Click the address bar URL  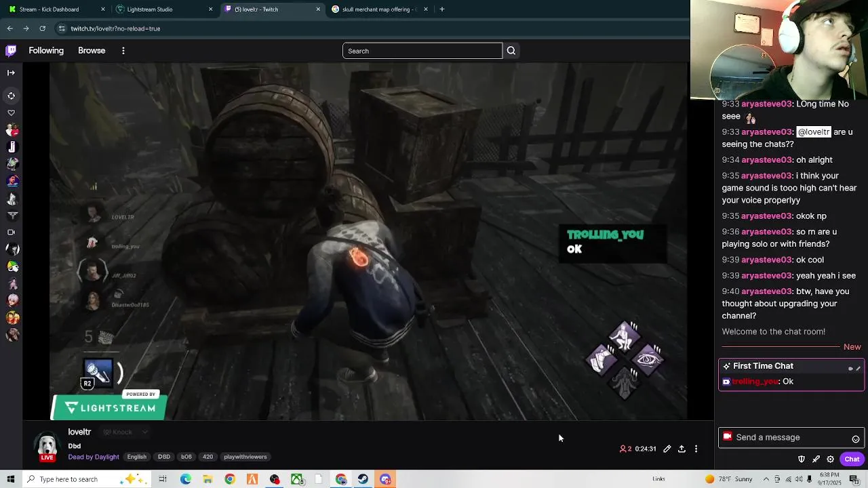click(115, 28)
